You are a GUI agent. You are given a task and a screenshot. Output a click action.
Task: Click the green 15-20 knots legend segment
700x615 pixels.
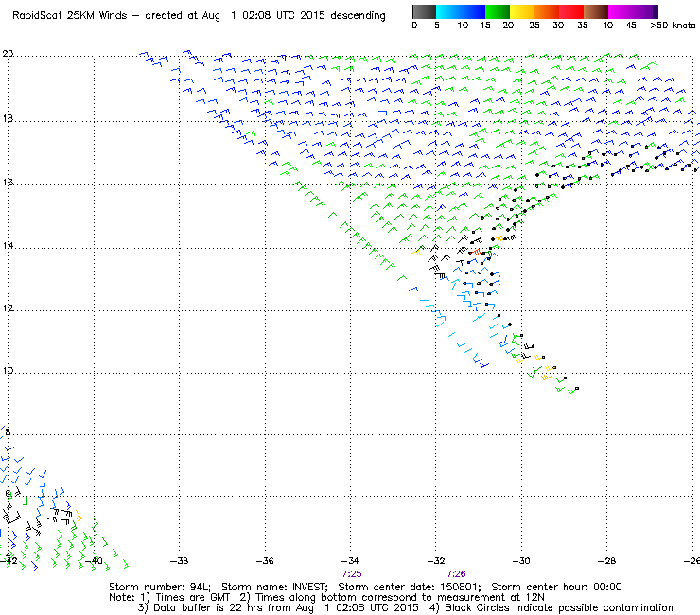pyautogui.click(x=498, y=11)
